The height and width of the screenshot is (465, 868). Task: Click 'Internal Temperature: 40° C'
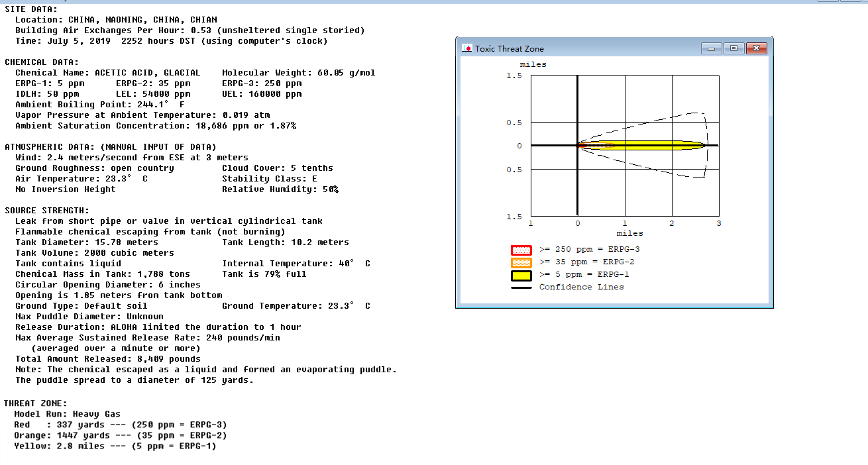pos(296,264)
